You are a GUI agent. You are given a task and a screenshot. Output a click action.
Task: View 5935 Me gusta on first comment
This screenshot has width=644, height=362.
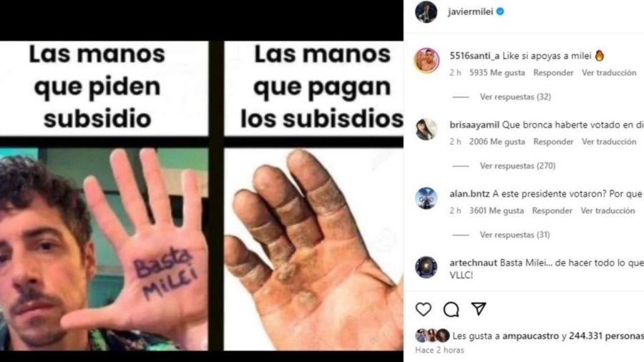click(497, 73)
